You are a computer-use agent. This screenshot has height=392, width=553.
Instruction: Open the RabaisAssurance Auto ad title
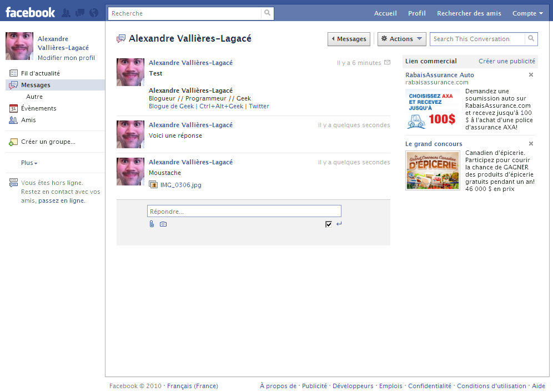(439, 75)
